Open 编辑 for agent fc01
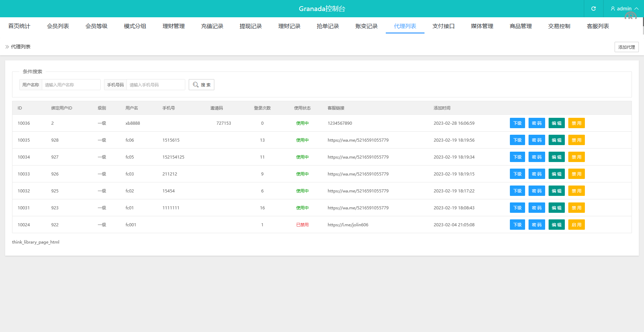 click(x=556, y=208)
